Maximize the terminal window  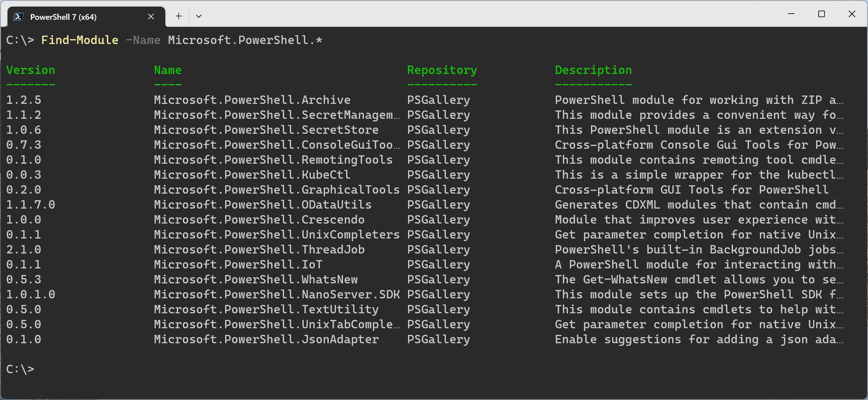click(x=821, y=14)
